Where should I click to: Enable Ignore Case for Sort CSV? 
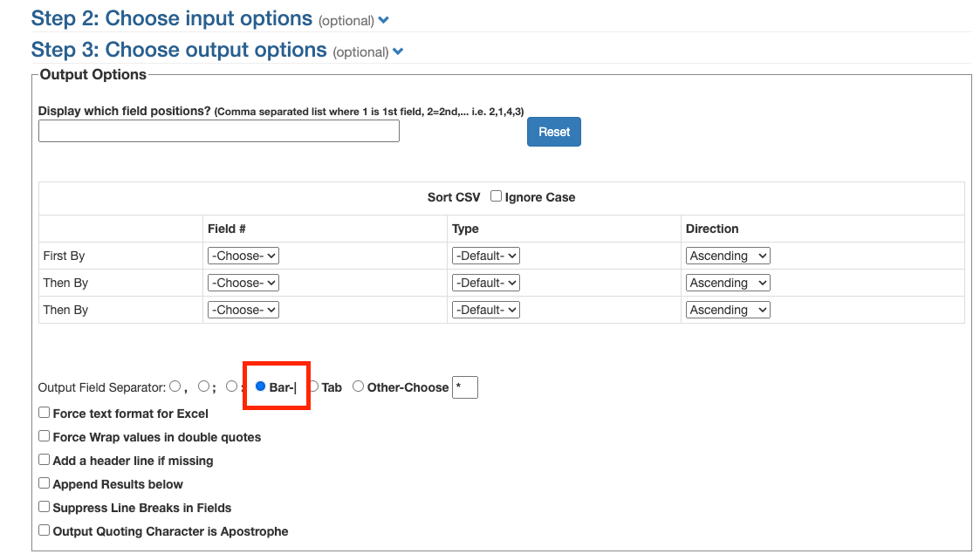[x=496, y=196]
